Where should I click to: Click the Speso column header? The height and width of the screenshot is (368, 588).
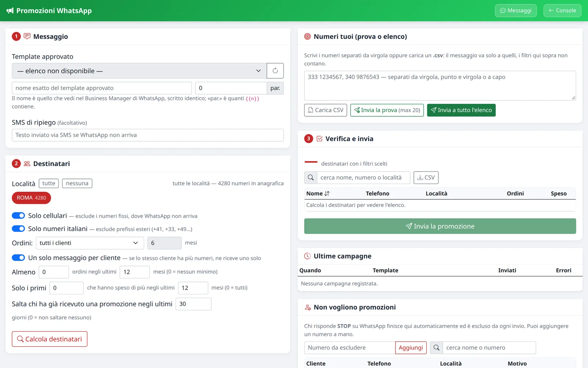point(559,194)
